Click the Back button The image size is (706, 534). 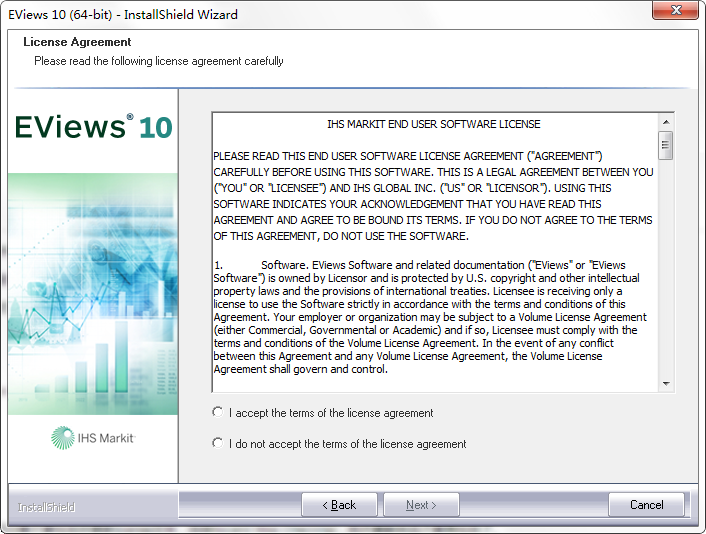tap(339, 505)
